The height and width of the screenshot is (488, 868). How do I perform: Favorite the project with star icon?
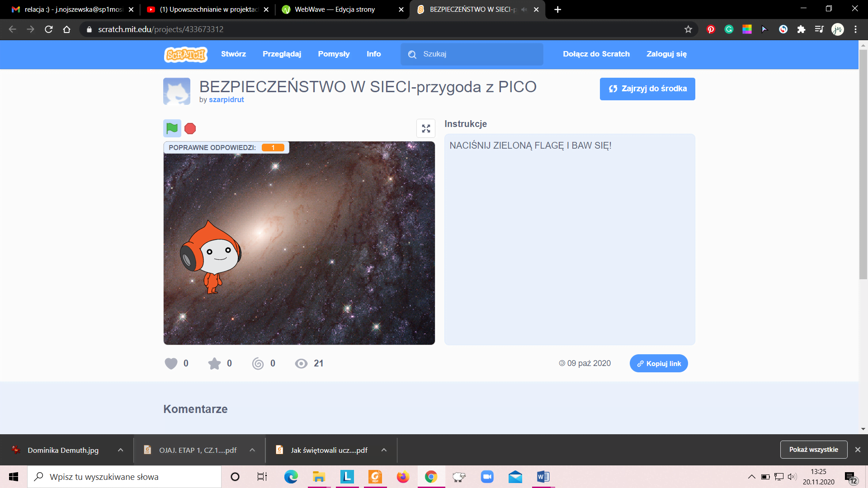coord(214,363)
